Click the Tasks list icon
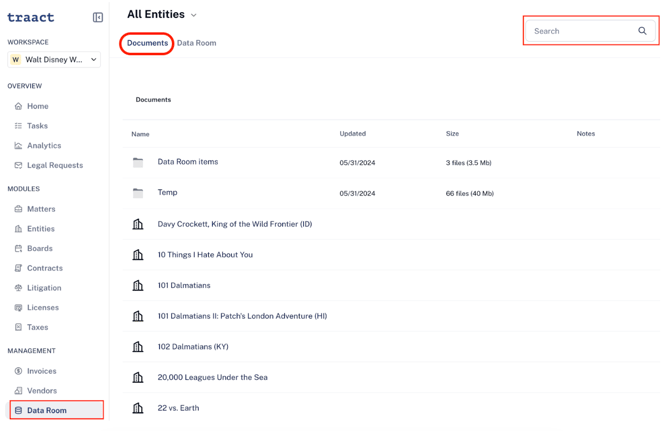670x431 pixels. [x=18, y=126]
